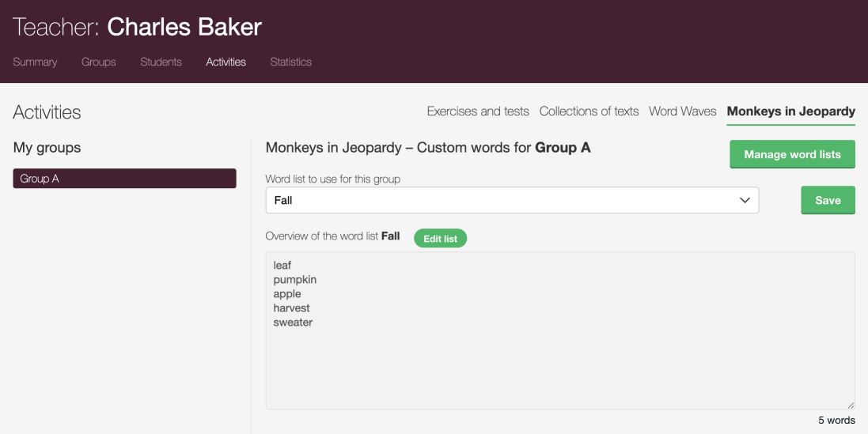Click the resize handle of the word overview box

(851, 405)
